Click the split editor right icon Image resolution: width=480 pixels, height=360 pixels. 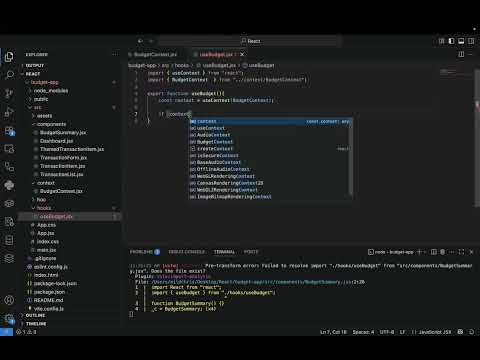pos(461,54)
